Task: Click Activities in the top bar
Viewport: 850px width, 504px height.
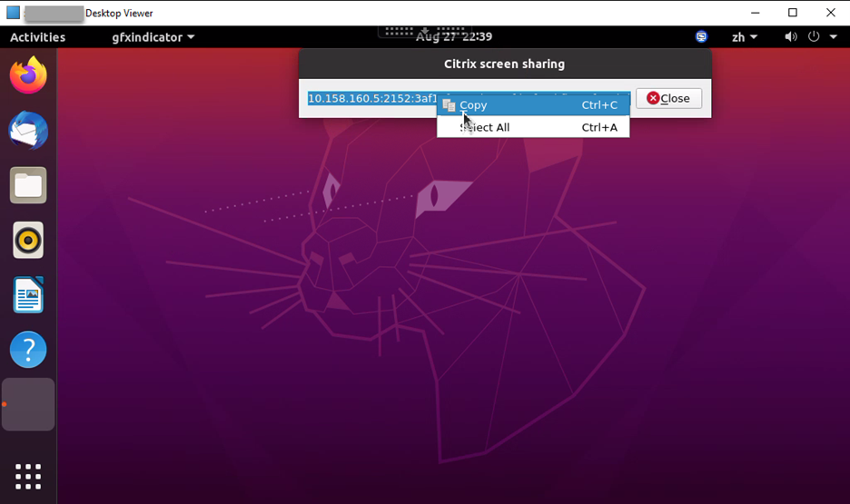Action: tap(37, 37)
